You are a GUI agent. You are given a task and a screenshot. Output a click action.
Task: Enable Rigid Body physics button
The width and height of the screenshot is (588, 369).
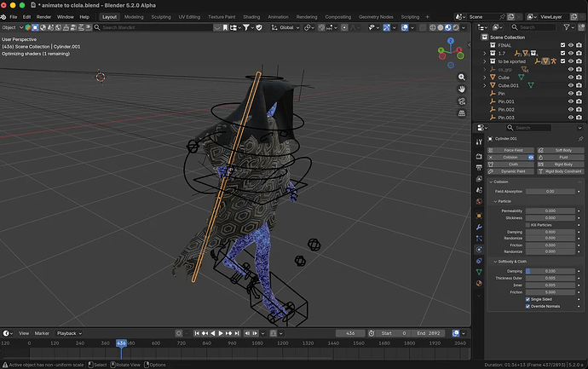pos(561,164)
